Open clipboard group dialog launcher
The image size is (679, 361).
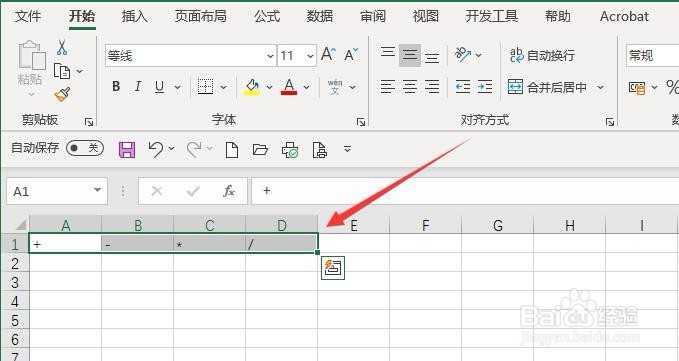point(89,122)
